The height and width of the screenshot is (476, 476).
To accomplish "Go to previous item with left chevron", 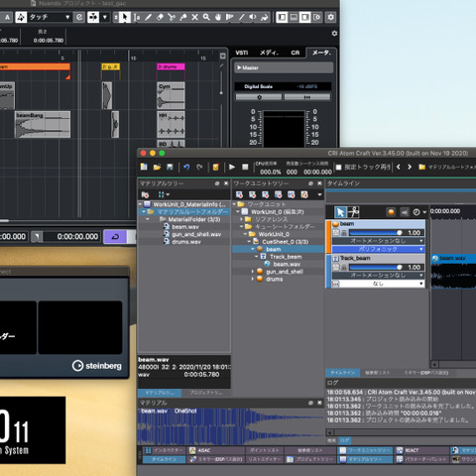I will [399, 167].
